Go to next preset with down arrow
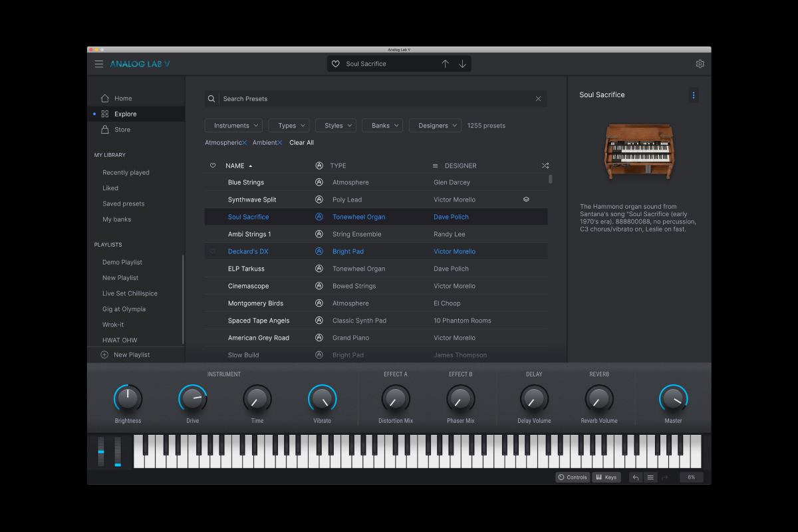Image resolution: width=798 pixels, height=532 pixels. pyautogui.click(x=462, y=64)
